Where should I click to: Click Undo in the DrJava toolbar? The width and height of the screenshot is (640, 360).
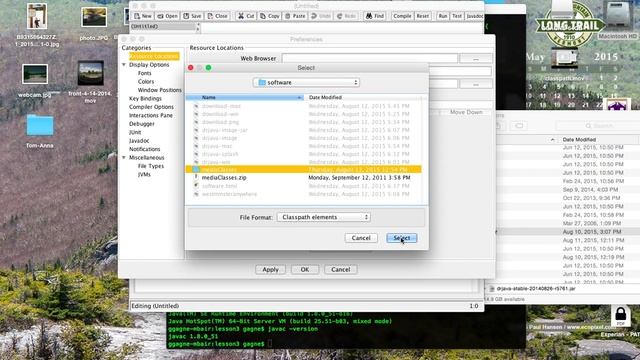[321, 16]
